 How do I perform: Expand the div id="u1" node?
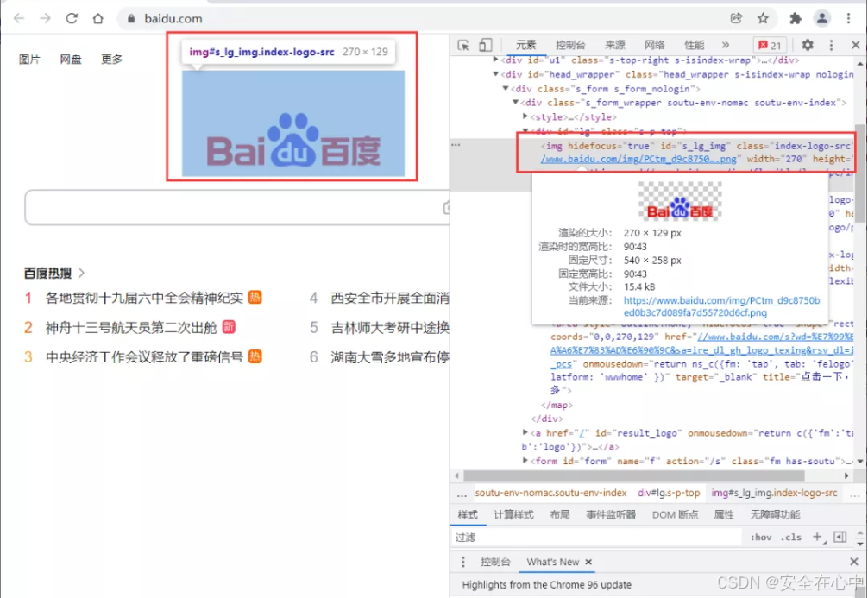[x=495, y=60]
